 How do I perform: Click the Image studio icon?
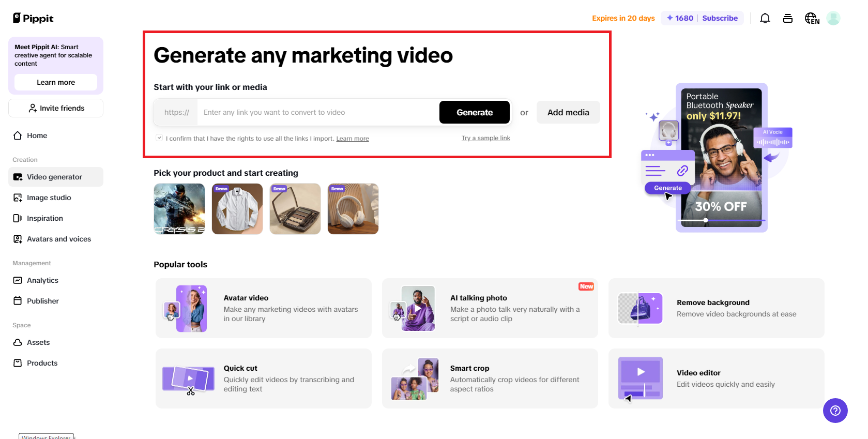click(x=18, y=198)
